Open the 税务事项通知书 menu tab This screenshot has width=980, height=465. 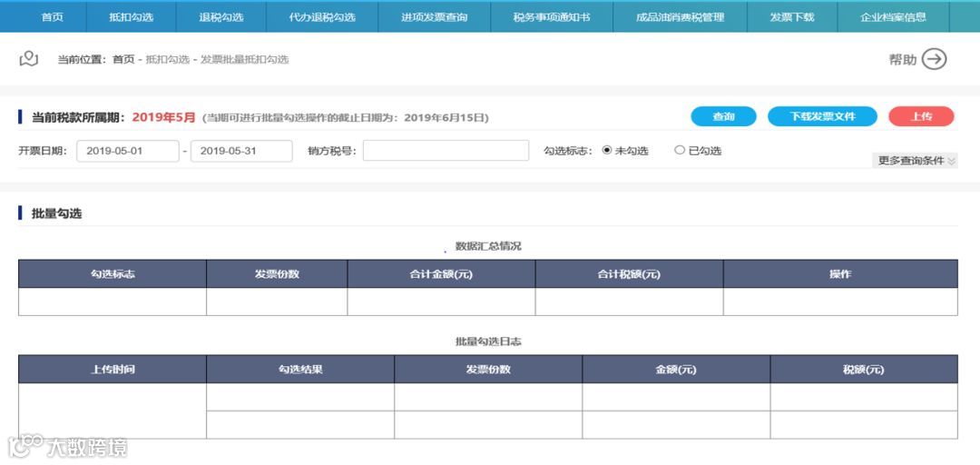click(x=552, y=17)
